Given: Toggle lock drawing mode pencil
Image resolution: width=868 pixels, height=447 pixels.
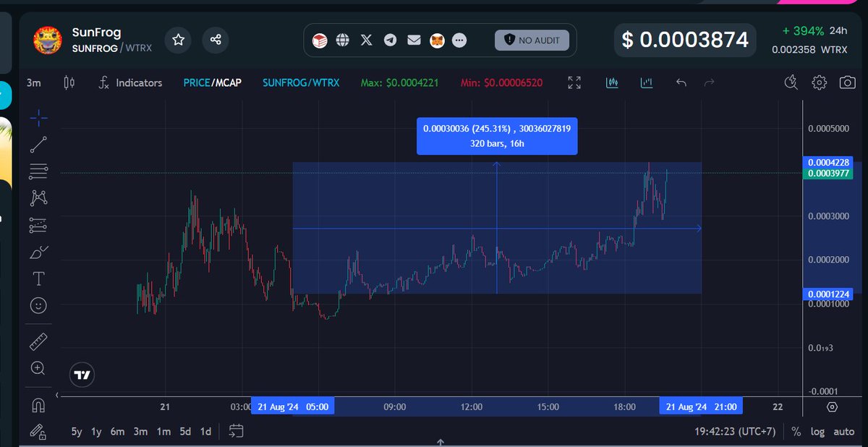Looking at the screenshot, I should click(x=39, y=432).
